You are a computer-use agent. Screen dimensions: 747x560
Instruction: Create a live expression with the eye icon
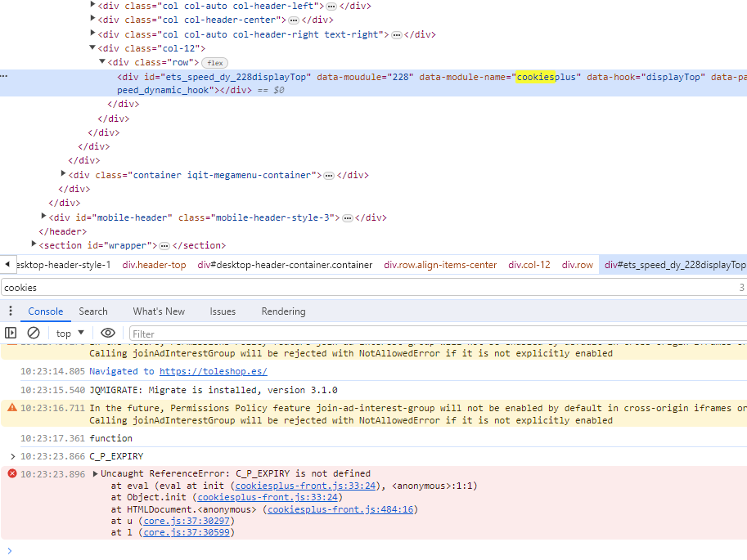(x=108, y=333)
